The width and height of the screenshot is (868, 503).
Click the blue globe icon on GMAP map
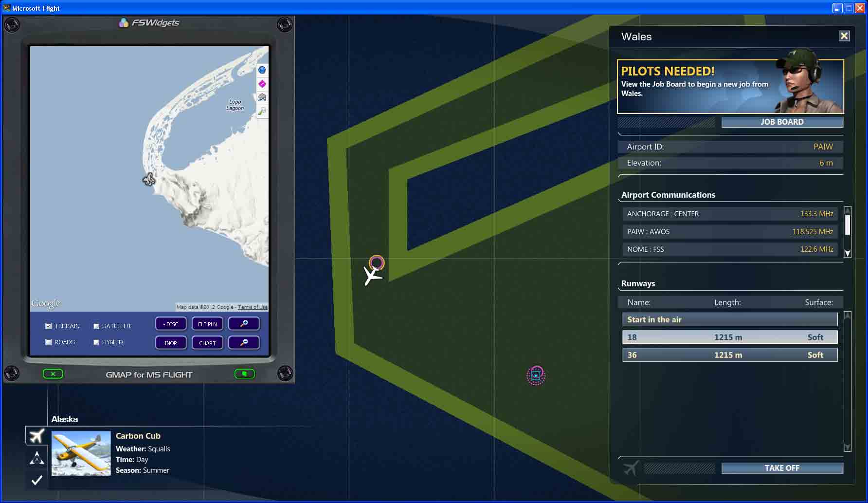pos(262,70)
